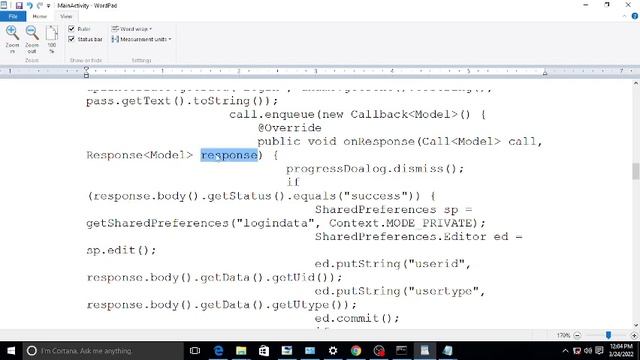Screen dimensions: 640x360
Task: Click the Zoom in magnifier button
Action: (12, 39)
